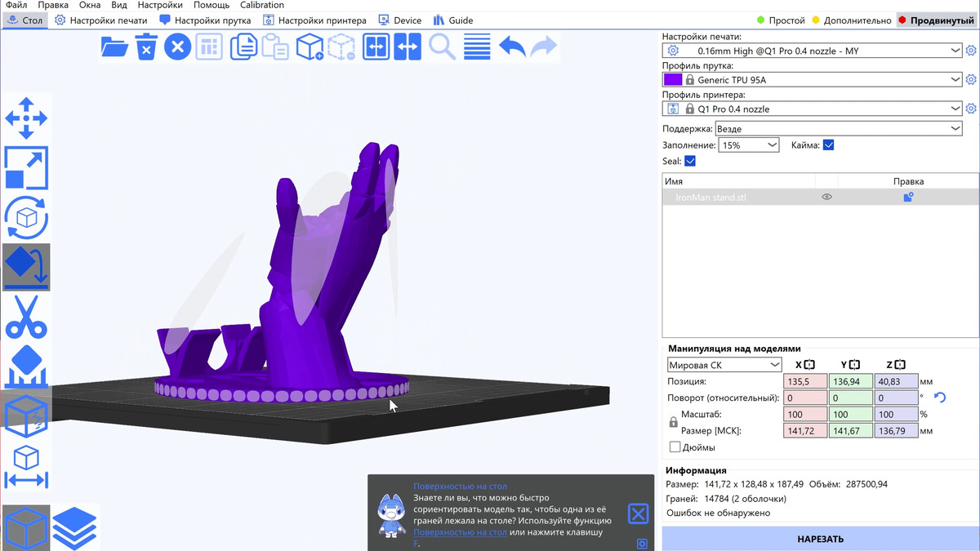Expand the Заполнение 15% dropdown
The width and height of the screenshot is (980, 551).
click(749, 145)
